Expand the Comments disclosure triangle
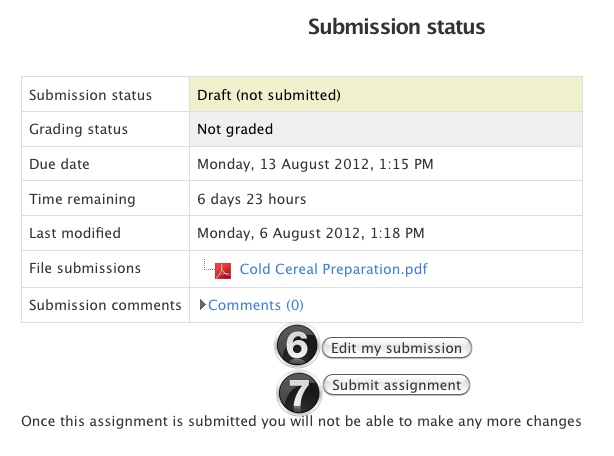 pos(202,305)
